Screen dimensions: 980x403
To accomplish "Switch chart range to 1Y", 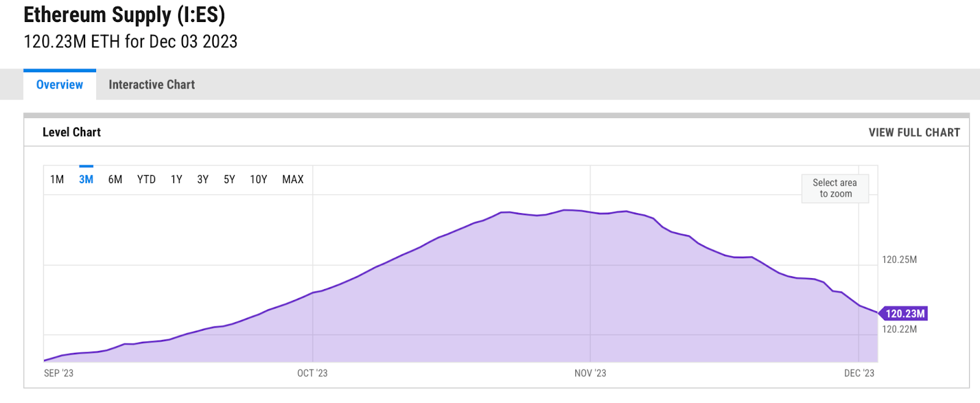I will [x=176, y=179].
